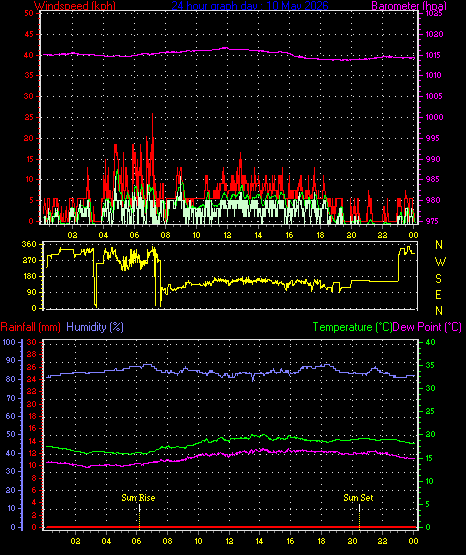Click the 100 humidity axis value
The image size is (466, 555).
click(x=9, y=342)
